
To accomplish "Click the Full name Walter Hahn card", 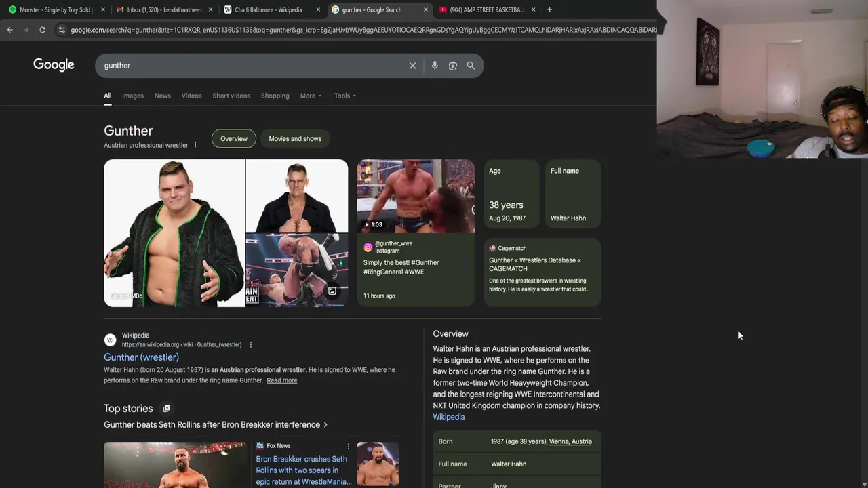I will [x=573, y=195].
